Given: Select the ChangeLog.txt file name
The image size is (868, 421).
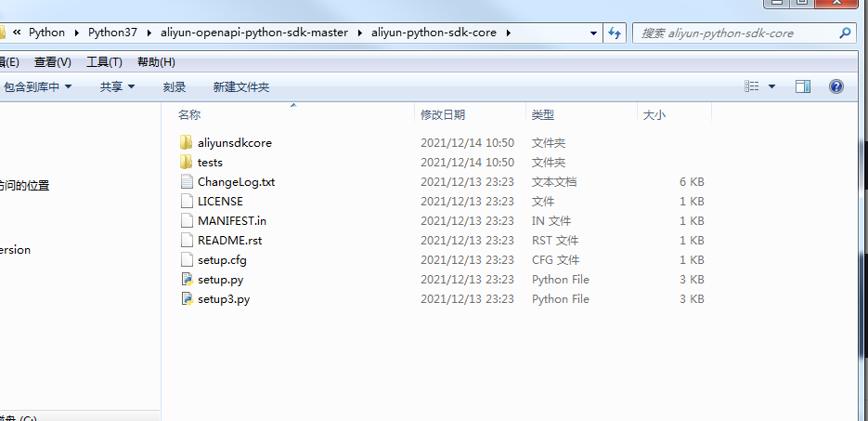Looking at the screenshot, I should pyautogui.click(x=237, y=182).
